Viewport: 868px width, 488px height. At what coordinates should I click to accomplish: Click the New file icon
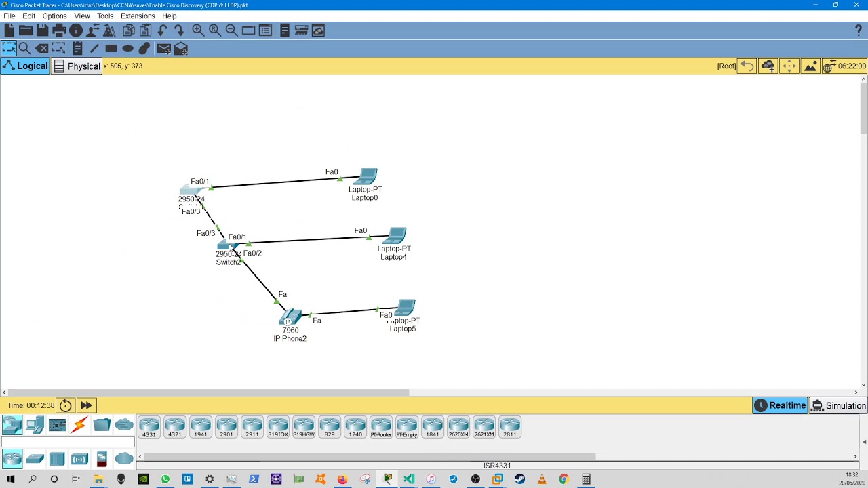tap(9, 30)
